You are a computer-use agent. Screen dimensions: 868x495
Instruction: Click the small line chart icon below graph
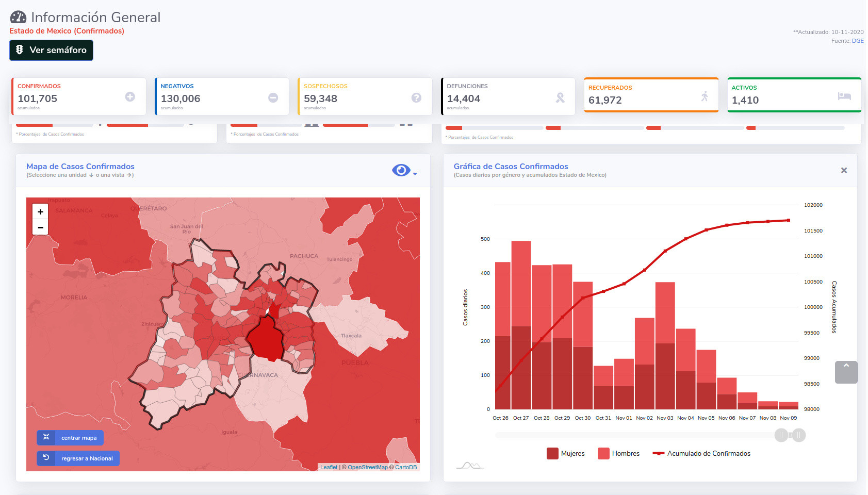[x=470, y=465]
